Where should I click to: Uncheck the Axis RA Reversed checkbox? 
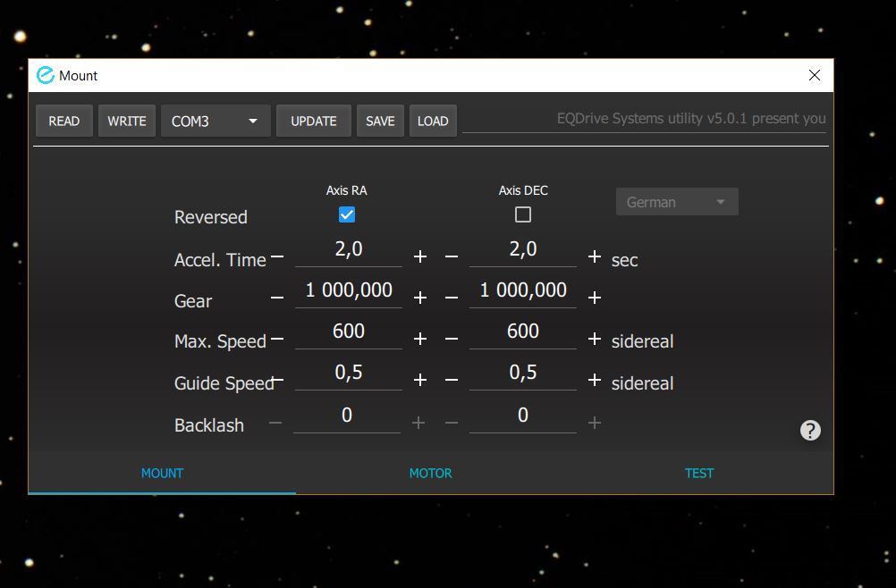coord(347,214)
